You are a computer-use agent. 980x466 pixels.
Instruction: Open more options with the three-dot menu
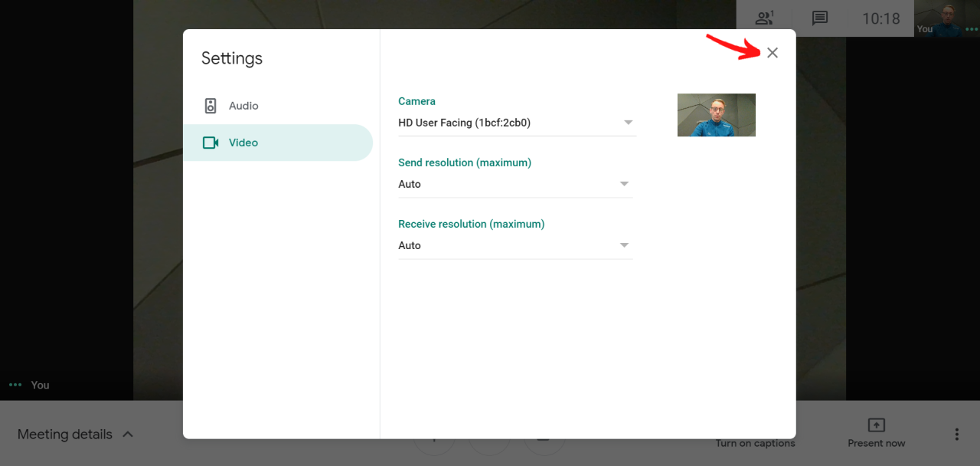tap(956, 434)
